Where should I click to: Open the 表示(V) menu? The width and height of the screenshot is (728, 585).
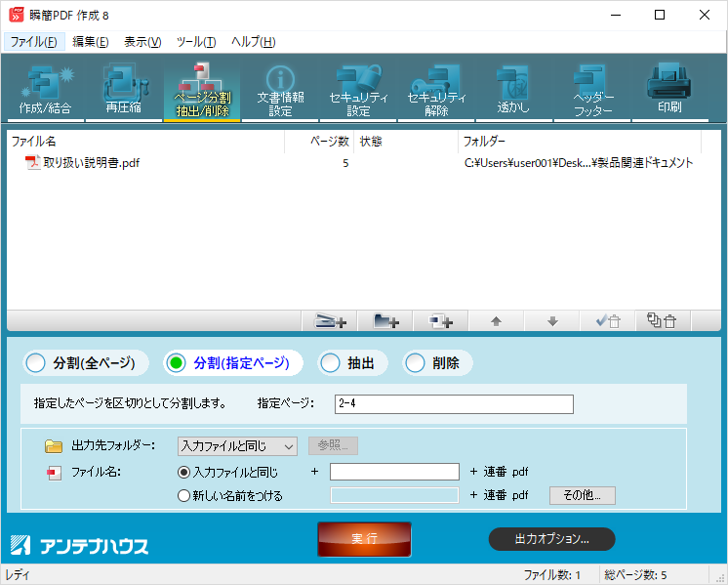(x=142, y=42)
